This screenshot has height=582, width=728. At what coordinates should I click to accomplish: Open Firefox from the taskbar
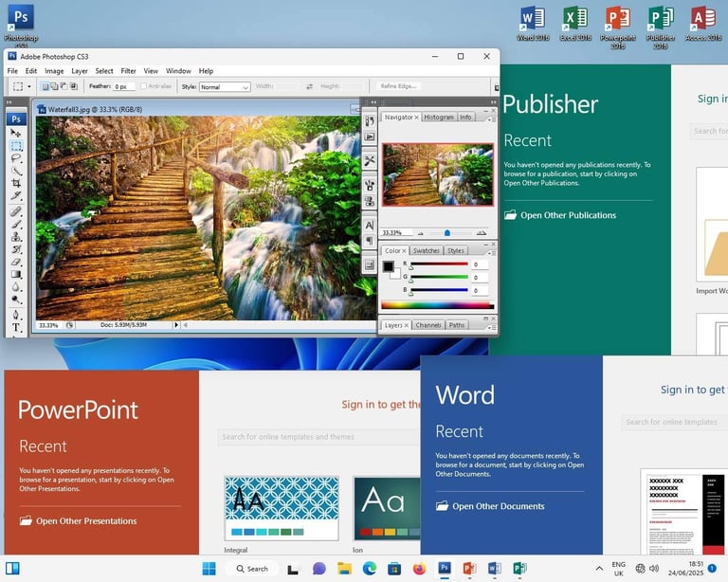(x=419, y=569)
